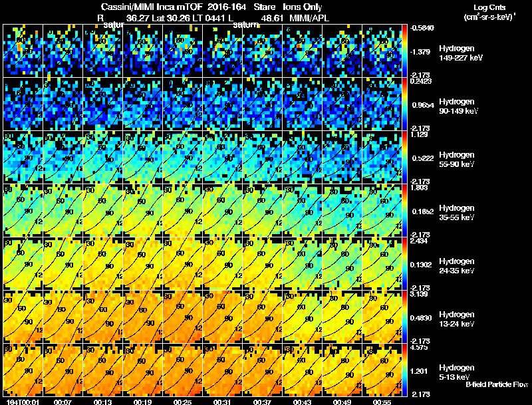
Task: Click the Lat 30.26 header value
Action: 171,18
